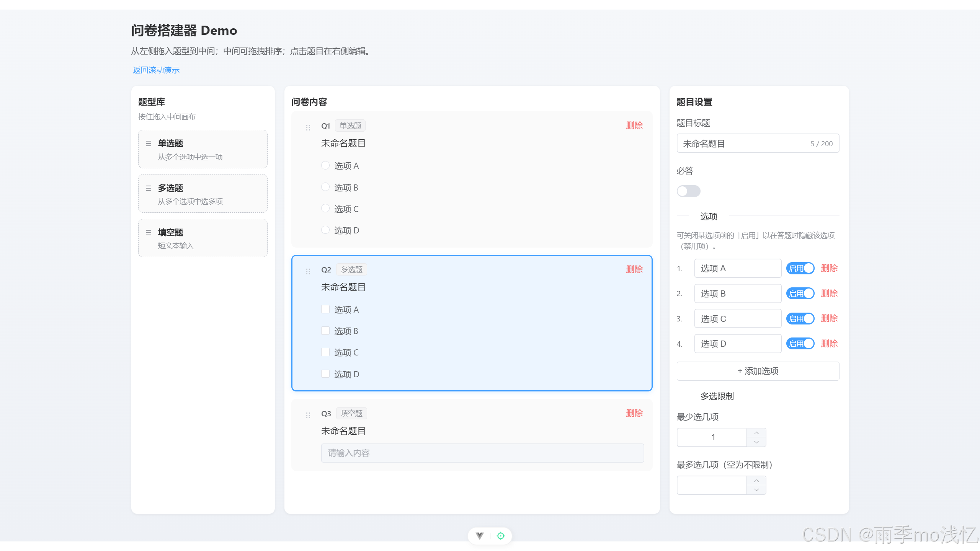Click the 返回滚动演示 link
Screen dimensions: 980x551
tap(156, 70)
